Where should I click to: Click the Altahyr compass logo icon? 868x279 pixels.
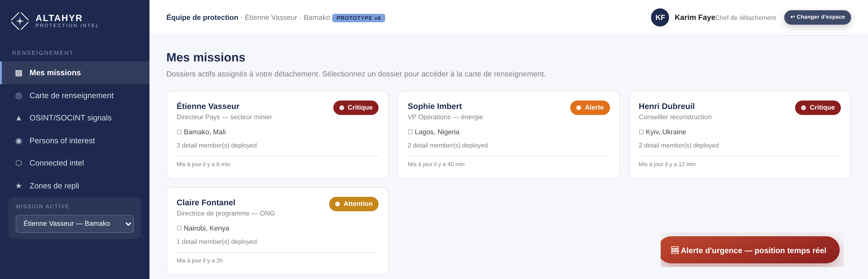[x=20, y=21]
